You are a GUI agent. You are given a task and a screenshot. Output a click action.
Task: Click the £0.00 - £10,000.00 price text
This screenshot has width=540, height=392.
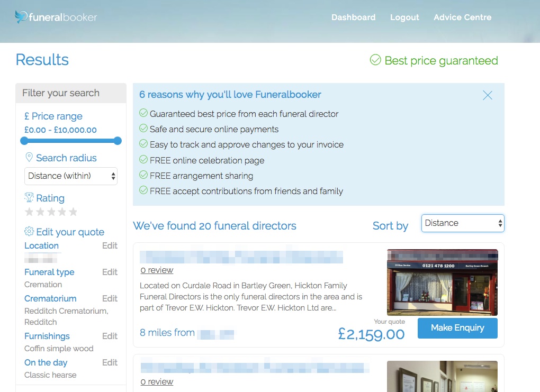[60, 130]
